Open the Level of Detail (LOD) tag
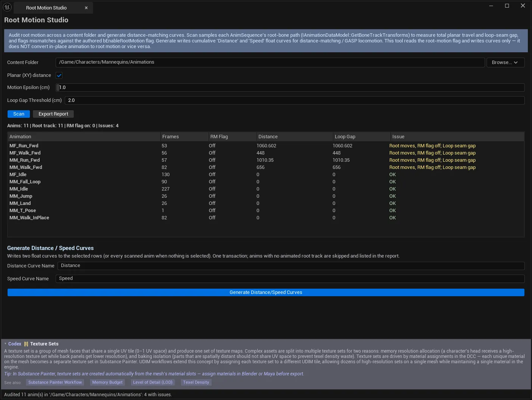 (152, 383)
